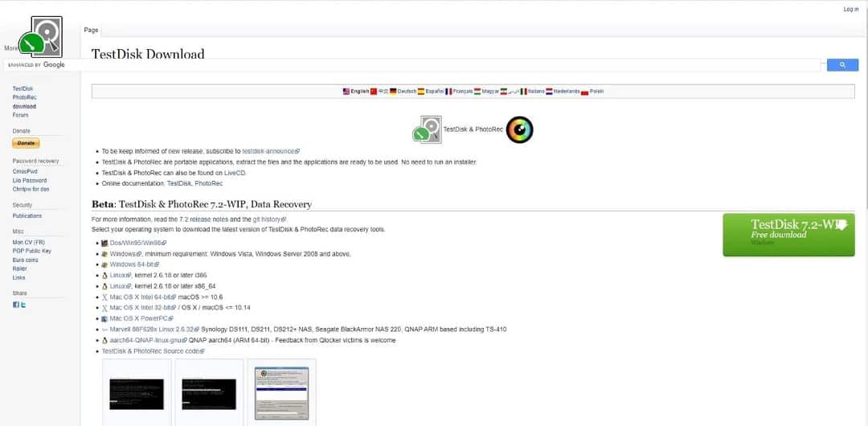Click the German flag beside Deutsch
This screenshot has width=868, height=426.
[x=393, y=92]
